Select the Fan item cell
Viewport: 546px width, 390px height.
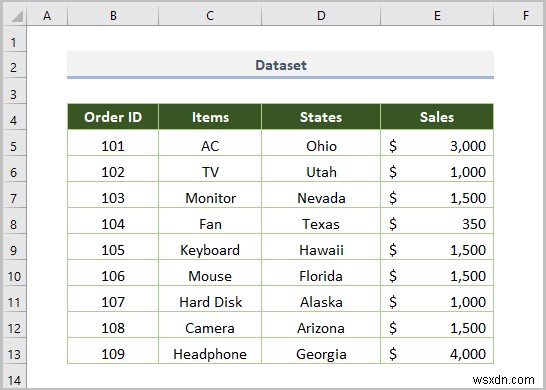[210, 221]
